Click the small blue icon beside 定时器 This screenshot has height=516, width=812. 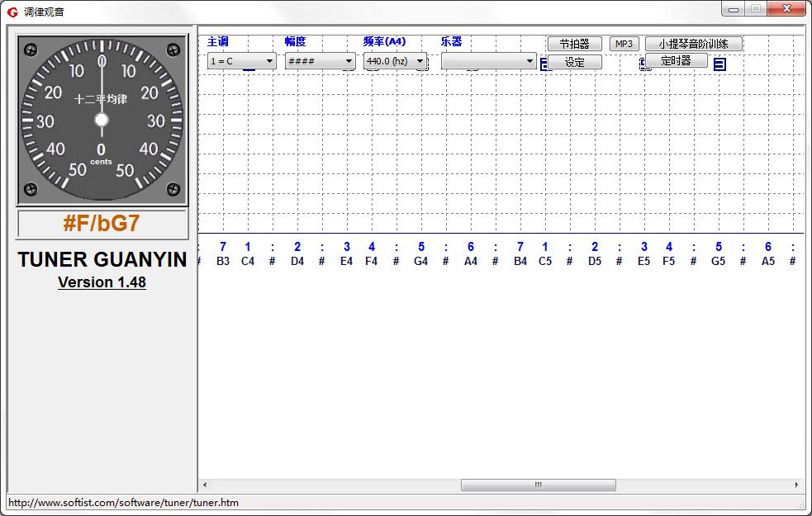[x=719, y=64]
